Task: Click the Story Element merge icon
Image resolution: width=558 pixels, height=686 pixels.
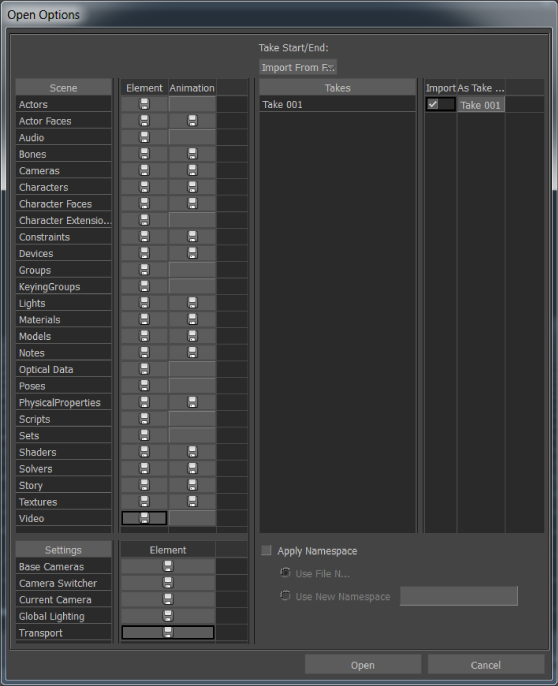Action: (x=144, y=485)
